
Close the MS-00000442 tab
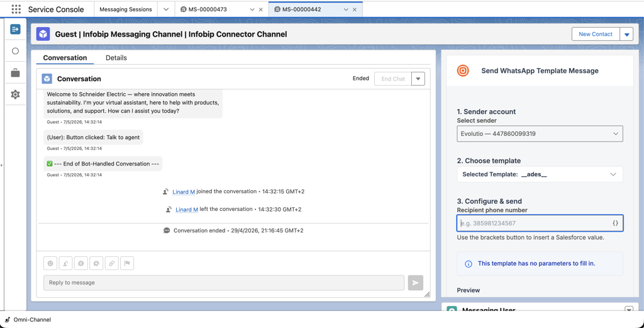[x=355, y=9]
